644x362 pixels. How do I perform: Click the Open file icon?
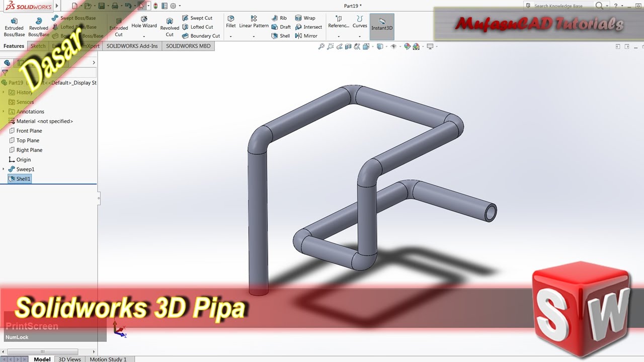(88, 6)
